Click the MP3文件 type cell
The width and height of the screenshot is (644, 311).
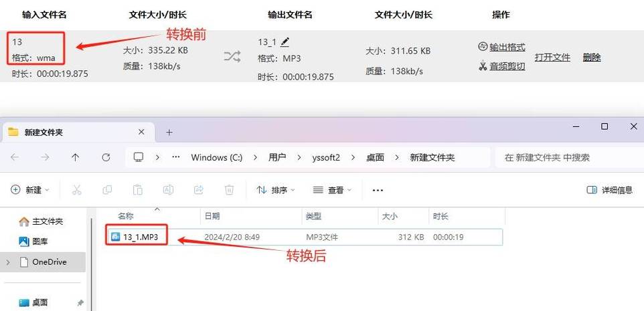322,237
